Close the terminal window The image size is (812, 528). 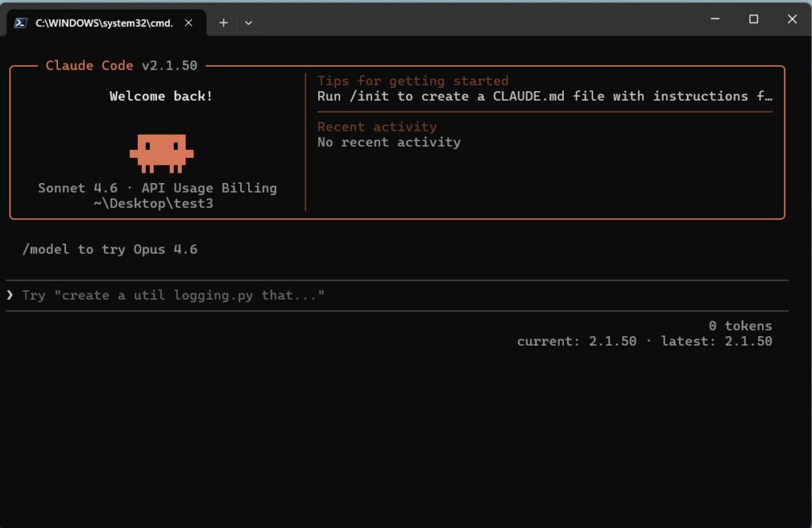coord(792,19)
